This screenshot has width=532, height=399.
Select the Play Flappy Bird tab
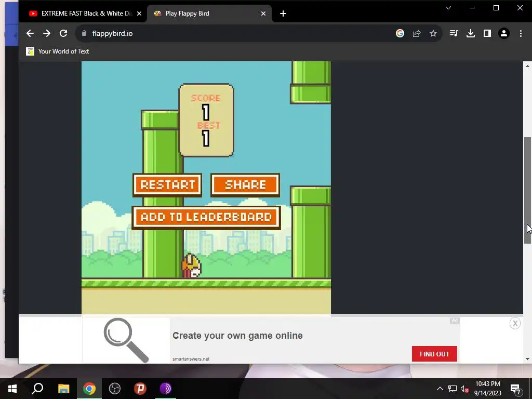click(209, 14)
